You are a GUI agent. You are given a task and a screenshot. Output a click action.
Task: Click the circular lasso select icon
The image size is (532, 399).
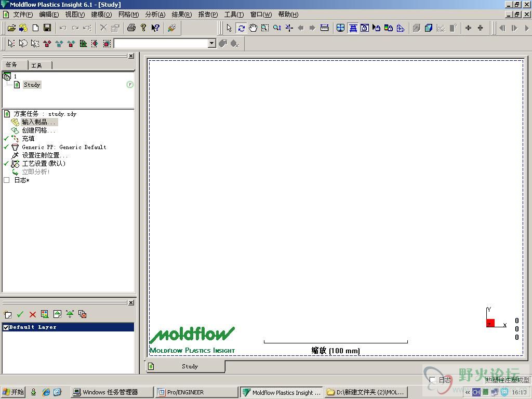point(23,44)
